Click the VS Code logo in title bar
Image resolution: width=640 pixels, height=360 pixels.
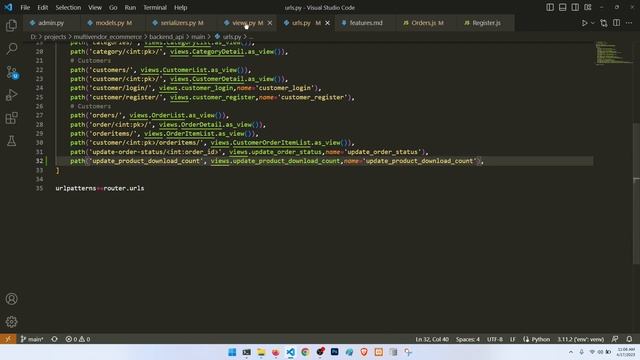(8, 7)
